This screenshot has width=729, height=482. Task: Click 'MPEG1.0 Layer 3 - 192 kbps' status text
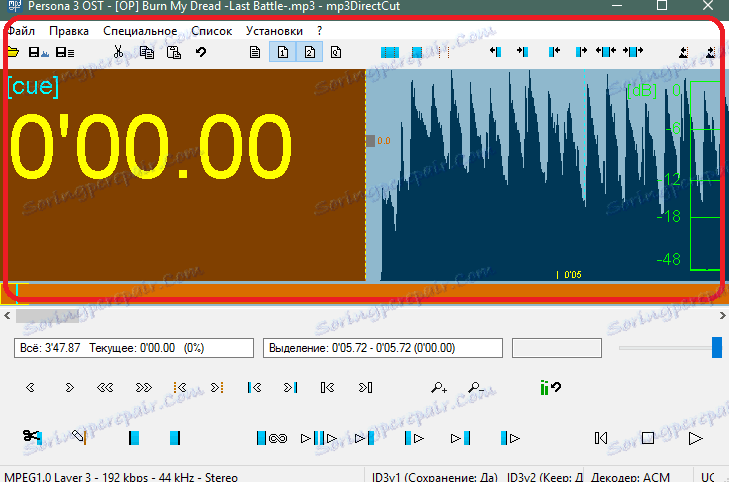[x=121, y=477]
